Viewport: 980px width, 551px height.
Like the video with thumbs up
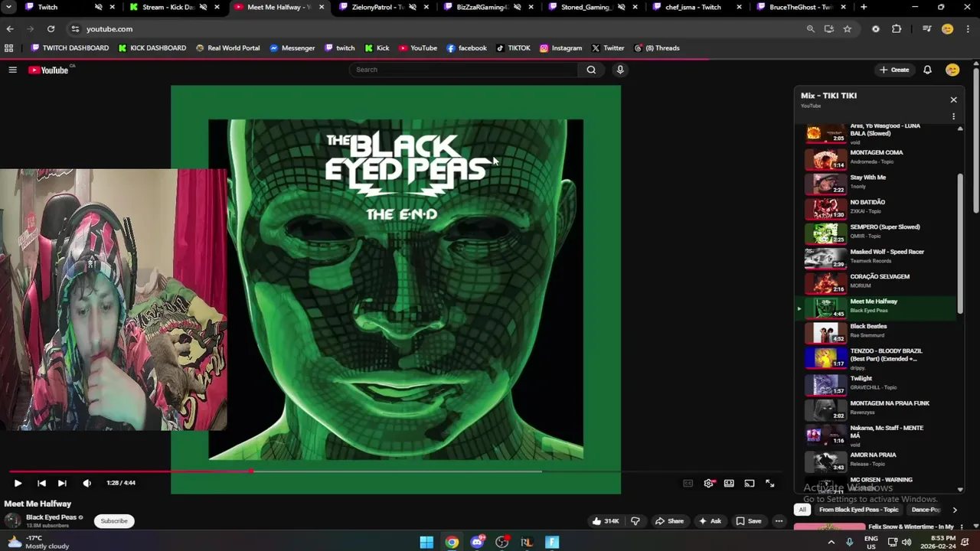[605, 521]
